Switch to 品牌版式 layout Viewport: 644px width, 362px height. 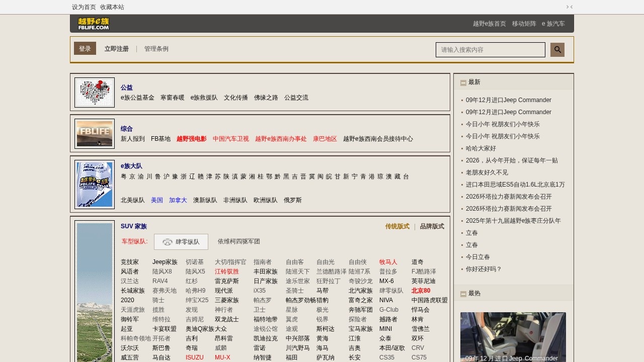point(432,227)
